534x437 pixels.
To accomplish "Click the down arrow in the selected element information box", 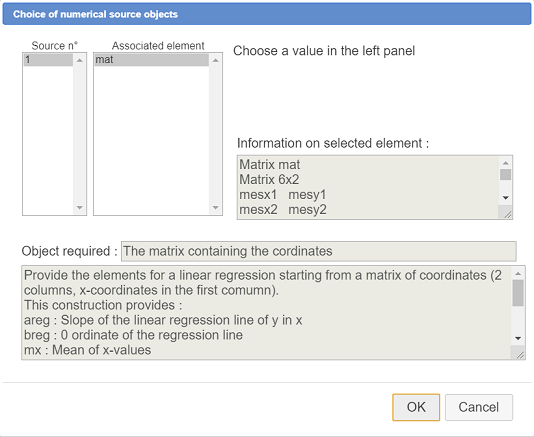I will [x=505, y=198].
